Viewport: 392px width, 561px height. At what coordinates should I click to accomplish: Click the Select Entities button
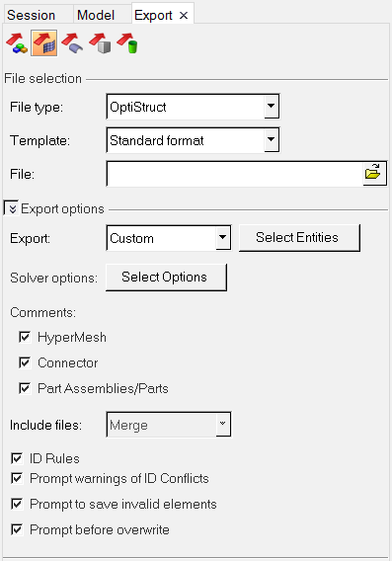pos(299,238)
